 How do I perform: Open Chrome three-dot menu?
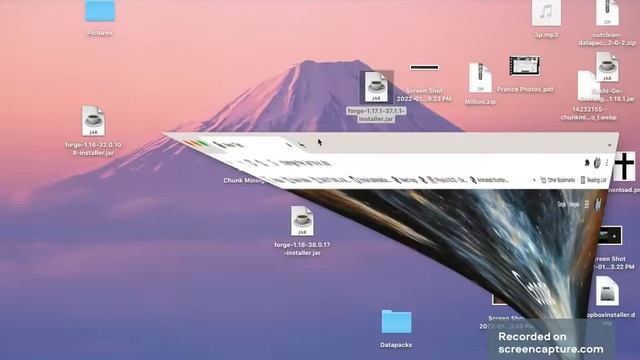coord(607,163)
